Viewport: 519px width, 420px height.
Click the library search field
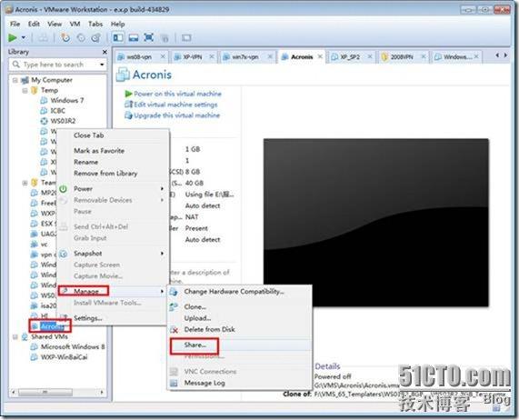click(54, 65)
